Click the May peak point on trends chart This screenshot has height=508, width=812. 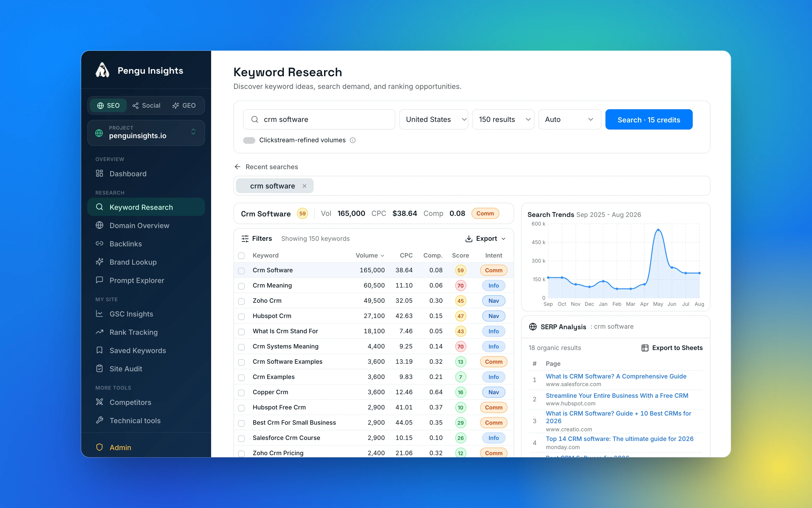click(x=658, y=230)
